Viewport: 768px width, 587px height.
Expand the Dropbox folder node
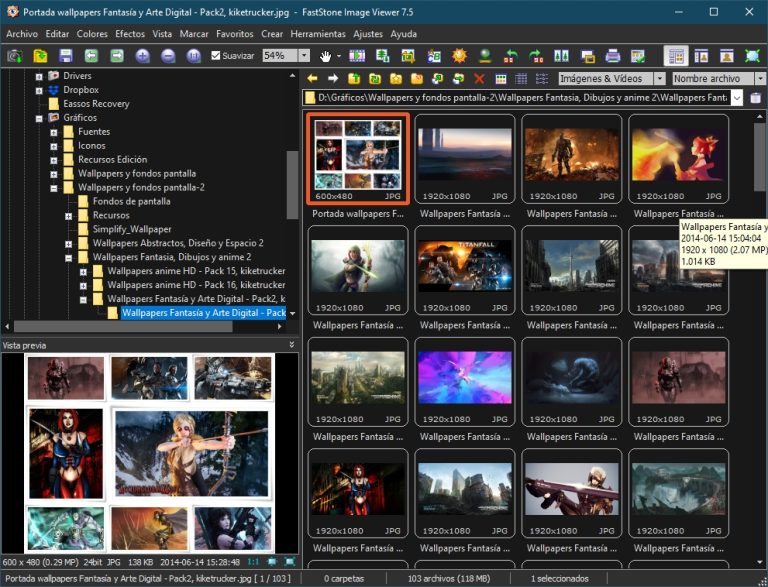[39, 90]
